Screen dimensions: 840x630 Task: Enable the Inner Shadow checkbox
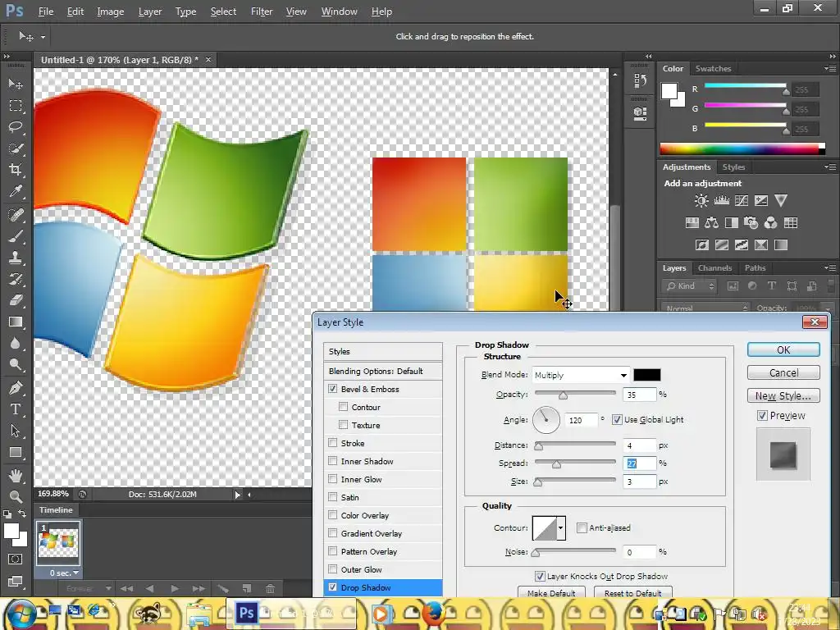click(333, 461)
